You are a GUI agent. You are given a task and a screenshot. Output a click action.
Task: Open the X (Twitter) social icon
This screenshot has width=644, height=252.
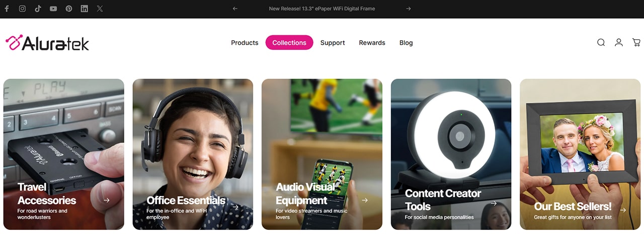[100, 9]
